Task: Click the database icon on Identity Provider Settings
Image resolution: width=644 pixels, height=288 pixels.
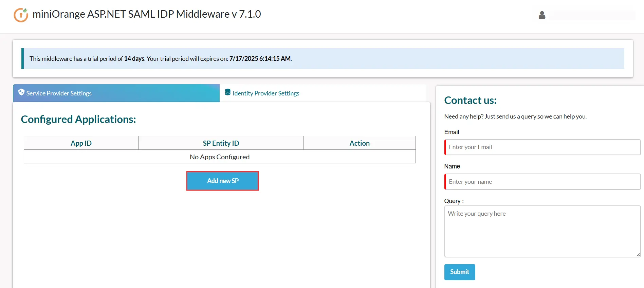Action: (228, 92)
